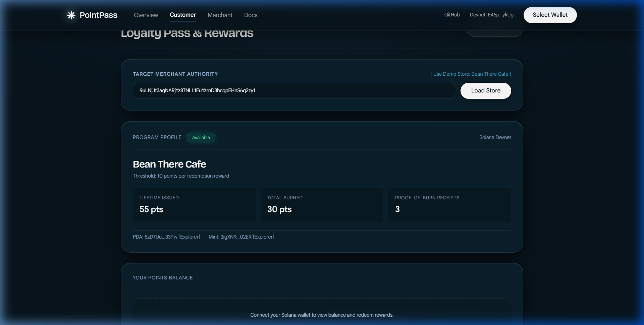Screen dimensions: 644x325
Task: Go to the Merchant tab
Action: pyautogui.click(x=220, y=15)
